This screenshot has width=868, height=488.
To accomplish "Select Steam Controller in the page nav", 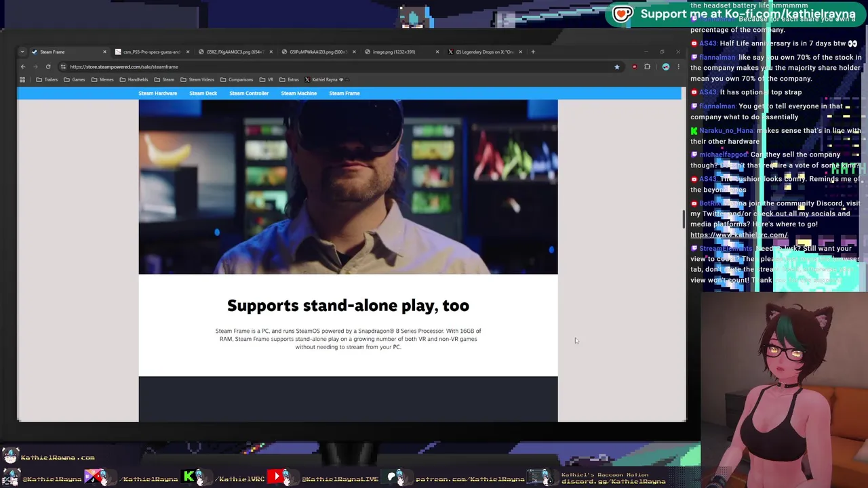I will click(249, 93).
